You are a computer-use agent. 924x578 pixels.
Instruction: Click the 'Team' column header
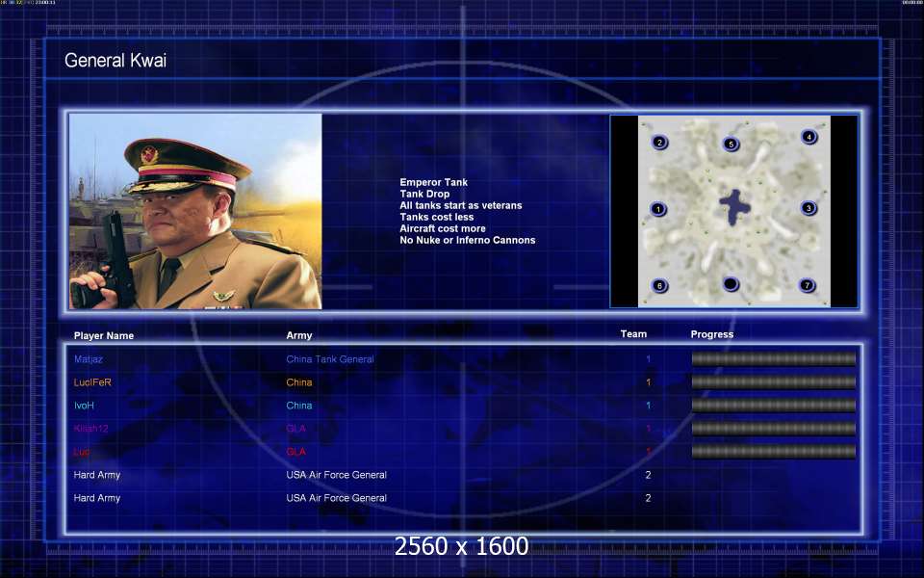(x=633, y=334)
